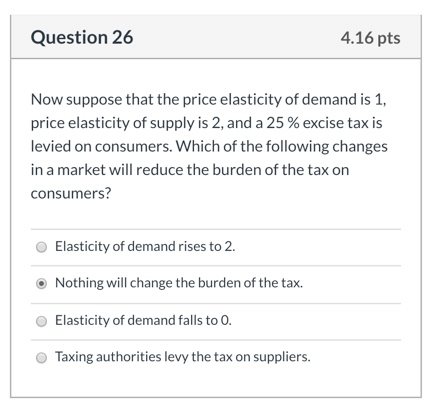Click the final word 'consumers?' in the question
This screenshot has width=428, height=408.
(x=71, y=194)
